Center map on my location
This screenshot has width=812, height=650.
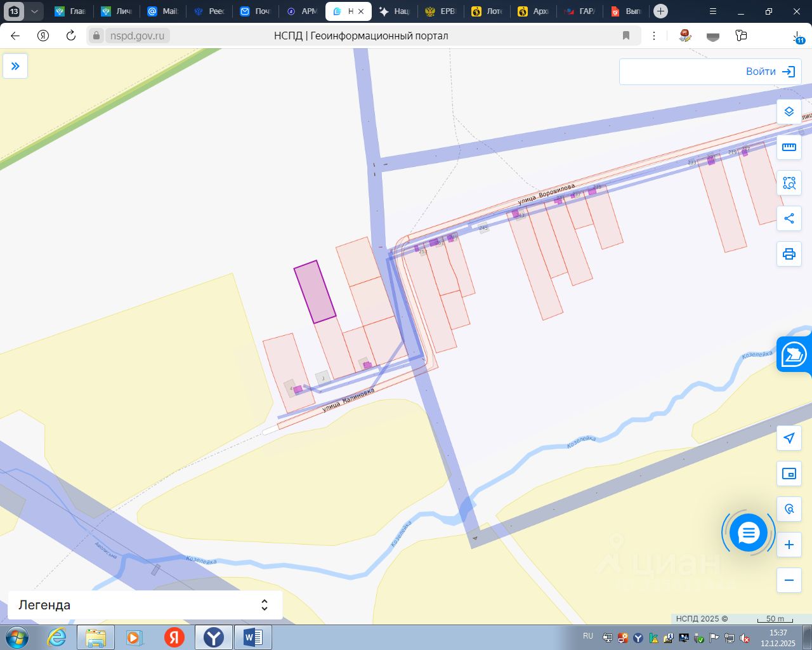789,438
